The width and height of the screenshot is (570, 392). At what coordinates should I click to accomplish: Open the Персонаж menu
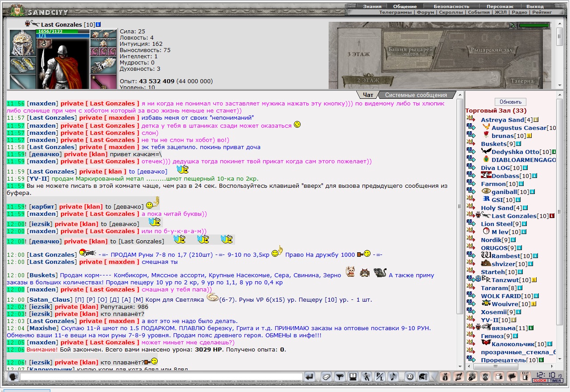(500, 7)
